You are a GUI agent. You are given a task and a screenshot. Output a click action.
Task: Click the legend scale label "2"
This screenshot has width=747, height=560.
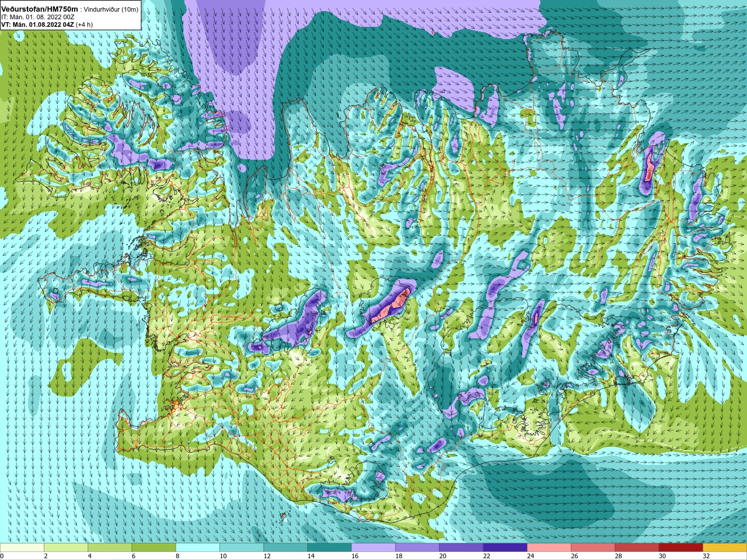[x=46, y=556]
